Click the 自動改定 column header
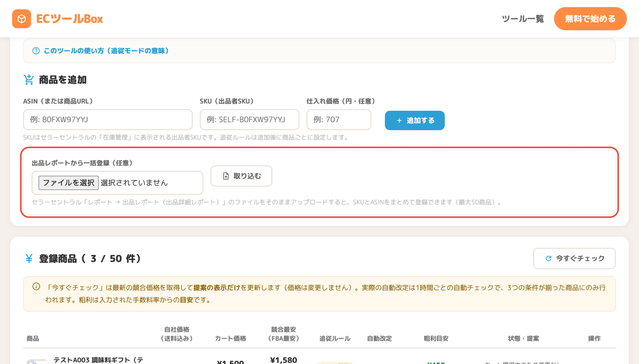Image resolution: width=639 pixels, height=364 pixels. (x=379, y=339)
